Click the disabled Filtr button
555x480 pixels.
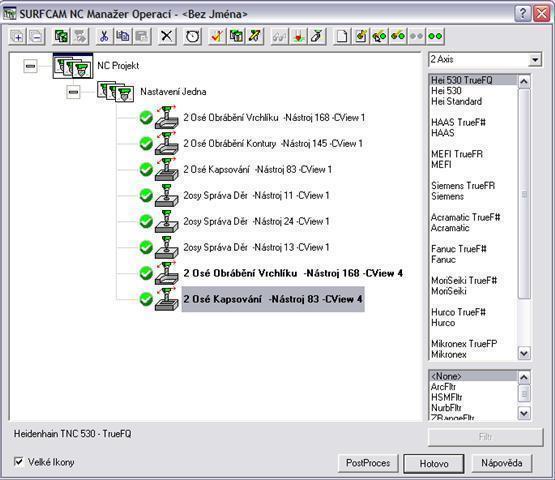click(x=485, y=437)
